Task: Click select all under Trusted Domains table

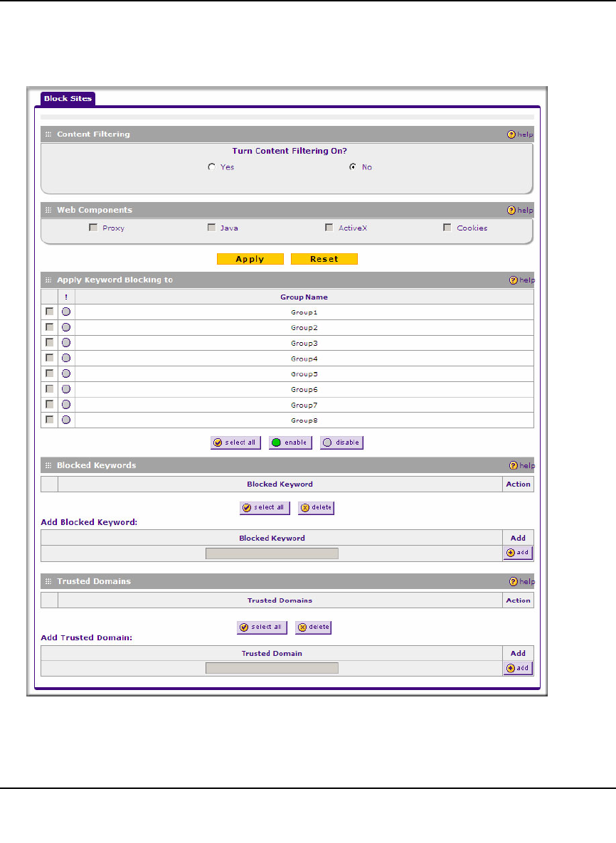Action: coord(262,627)
